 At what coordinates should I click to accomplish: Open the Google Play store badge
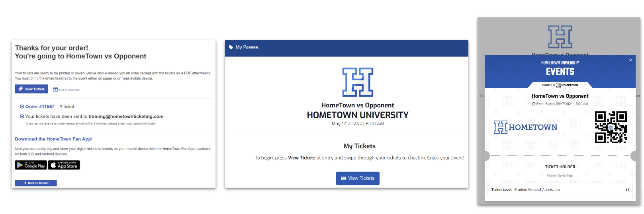(31, 165)
